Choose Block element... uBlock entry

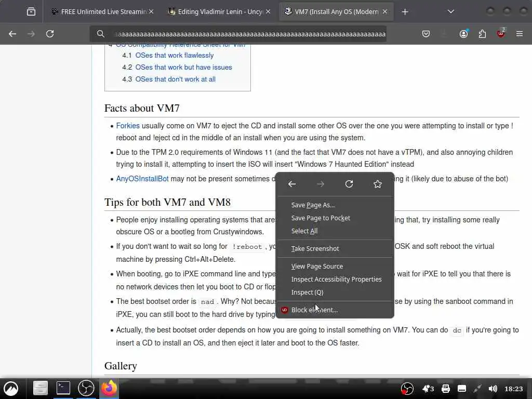335,310
